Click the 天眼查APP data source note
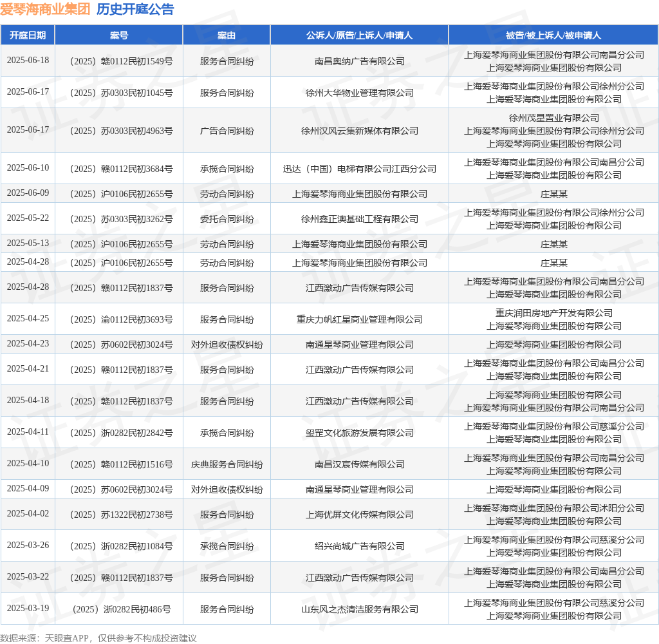The image size is (659, 644). point(98,638)
